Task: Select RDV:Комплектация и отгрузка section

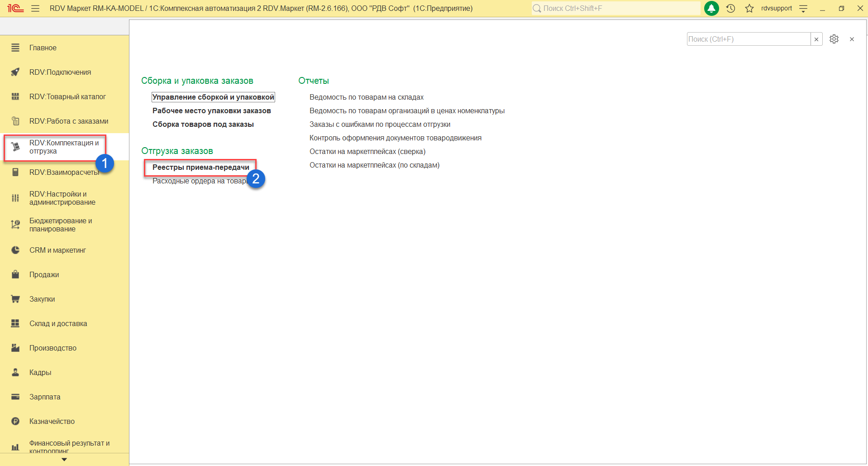Action: (64, 147)
